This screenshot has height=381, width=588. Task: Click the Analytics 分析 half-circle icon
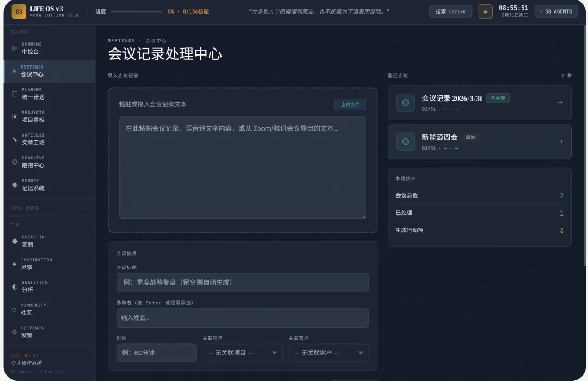click(15, 286)
